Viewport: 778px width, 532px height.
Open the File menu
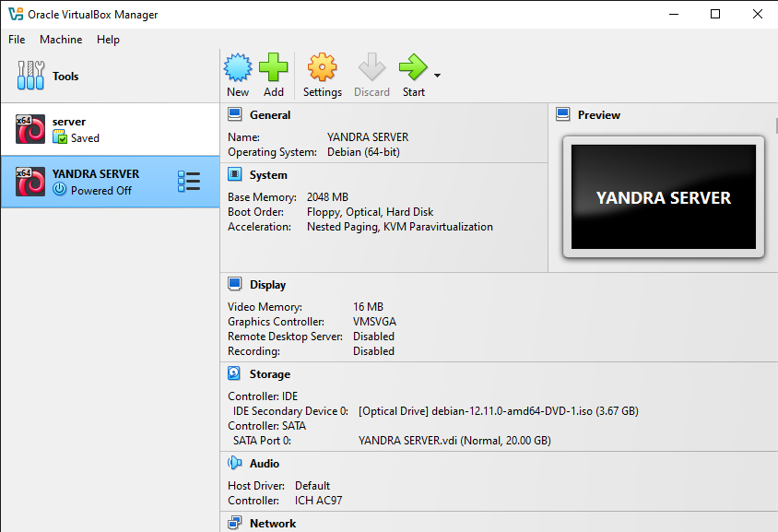point(17,40)
